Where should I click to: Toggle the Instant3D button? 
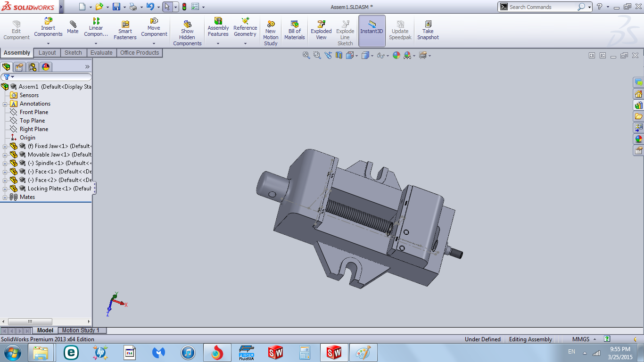pyautogui.click(x=372, y=31)
